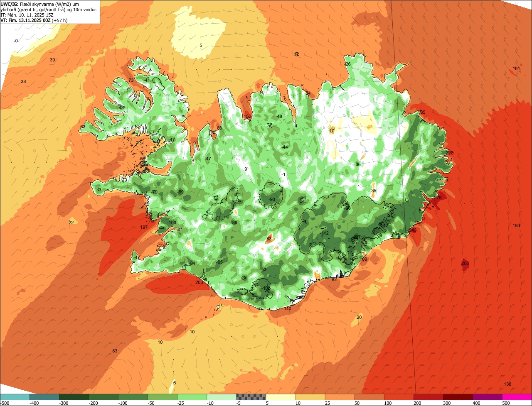The image size is (532, 406).
Task: Click the map value '138' in the bottom-right corner
Action: 507,384
